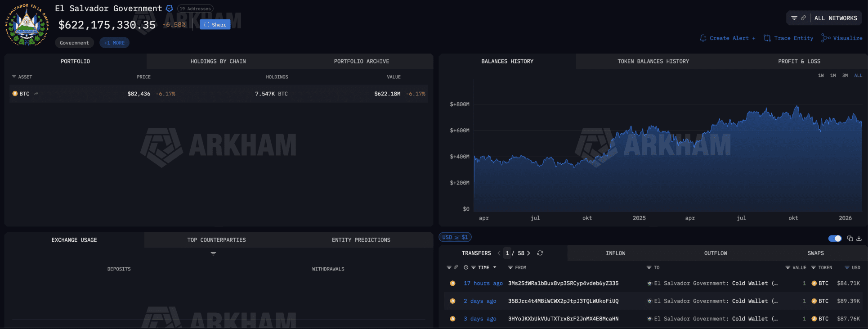The width and height of the screenshot is (868, 329).
Task: Go to the next page of transfers
Action: [x=528, y=253]
